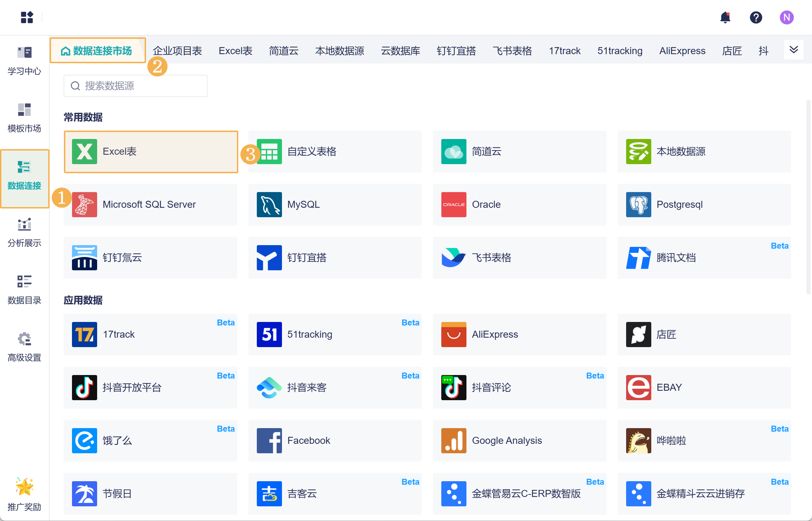812x521 pixels.
Task: Click the Excel表 green X icon
Action: pyautogui.click(x=85, y=152)
